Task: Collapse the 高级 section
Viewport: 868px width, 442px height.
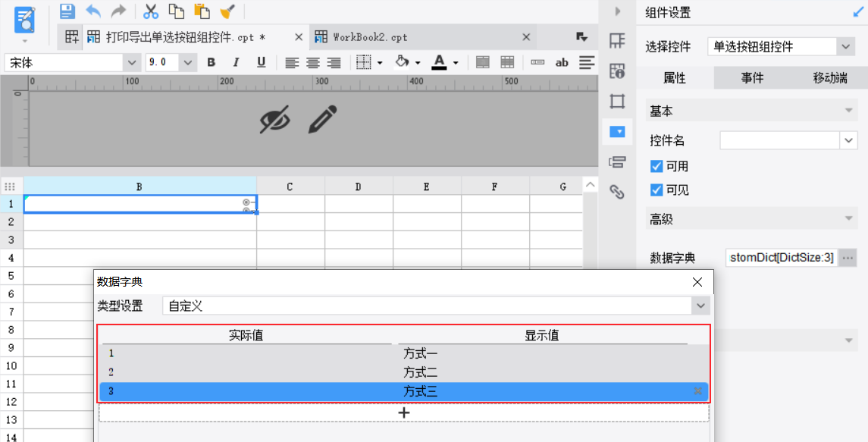Action: pyautogui.click(x=848, y=219)
